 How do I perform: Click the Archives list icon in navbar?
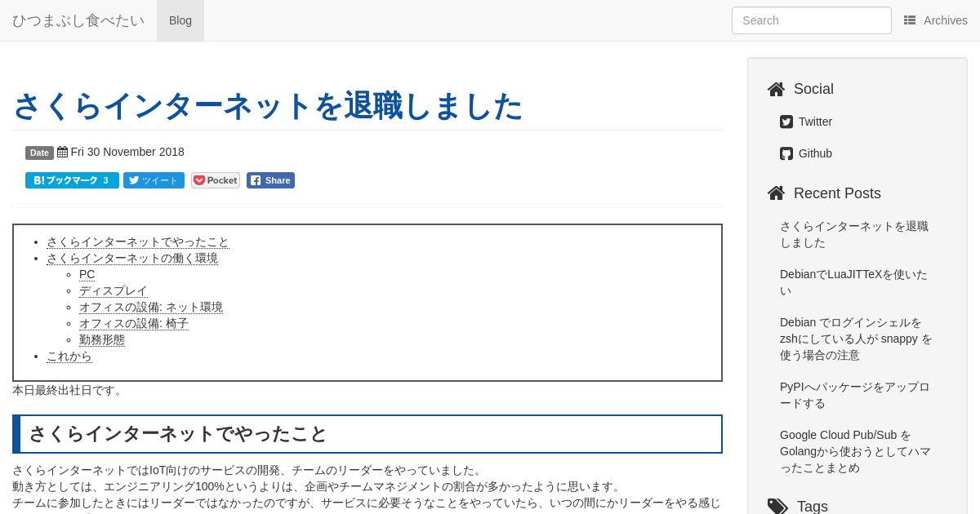[910, 20]
